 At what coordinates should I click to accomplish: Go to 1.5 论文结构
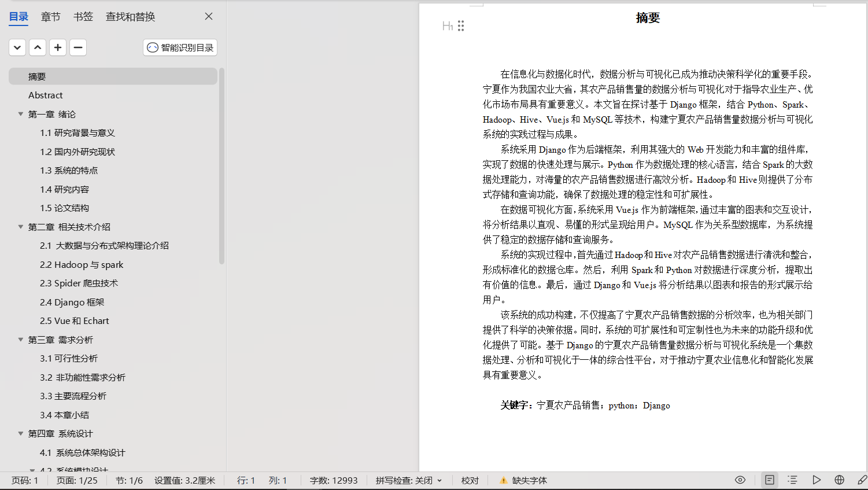pos(65,208)
